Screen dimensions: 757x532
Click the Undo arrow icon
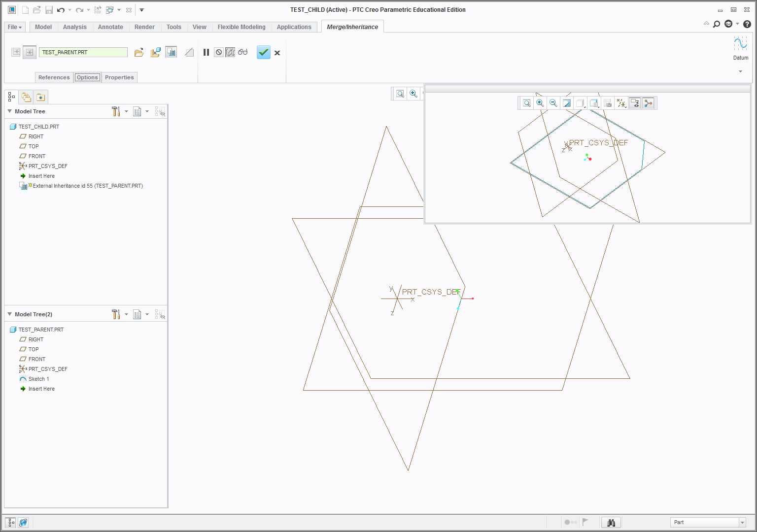click(x=61, y=10)
